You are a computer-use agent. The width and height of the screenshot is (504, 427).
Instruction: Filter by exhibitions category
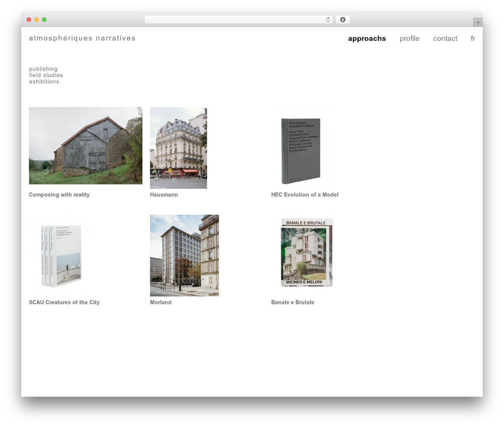44,82
